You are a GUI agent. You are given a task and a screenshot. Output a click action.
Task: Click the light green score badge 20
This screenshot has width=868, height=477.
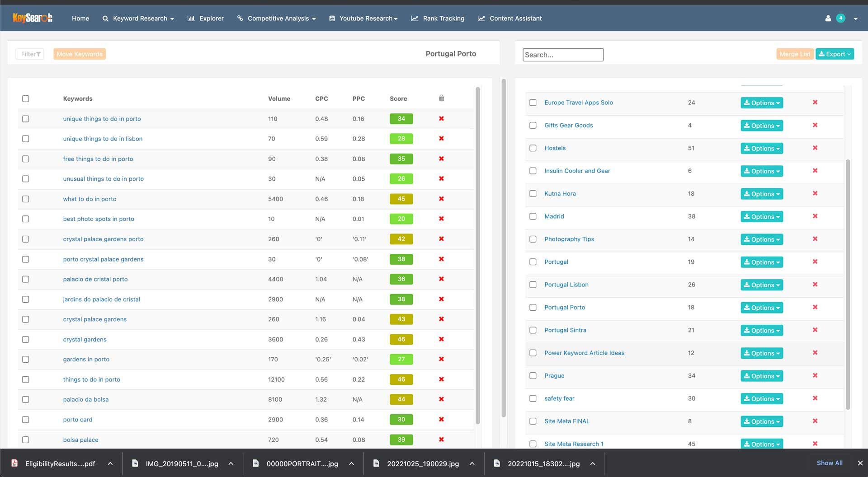click(x=401, y=219)
